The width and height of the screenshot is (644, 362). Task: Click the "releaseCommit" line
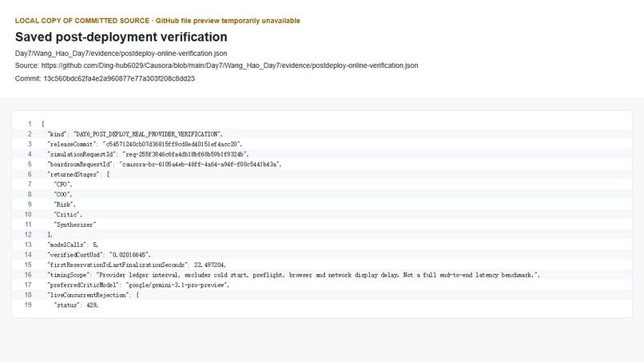[x=145, y=144]
